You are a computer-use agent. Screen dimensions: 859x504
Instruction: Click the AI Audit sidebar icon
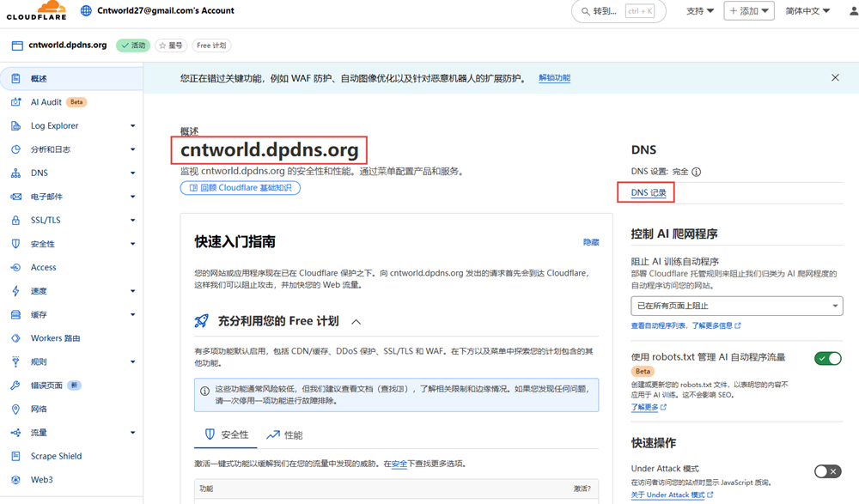click(x=15, y=102)
